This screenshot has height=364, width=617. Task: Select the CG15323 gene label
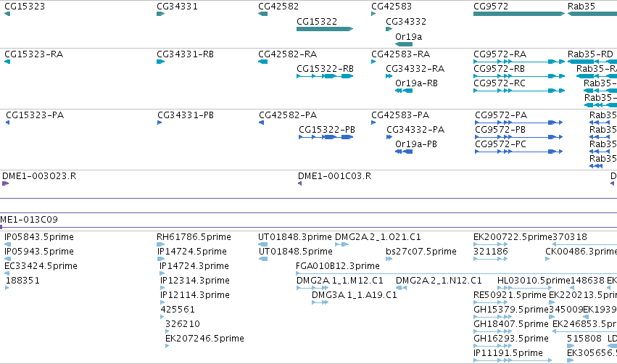pyautogui.click(x=25, y=7)
